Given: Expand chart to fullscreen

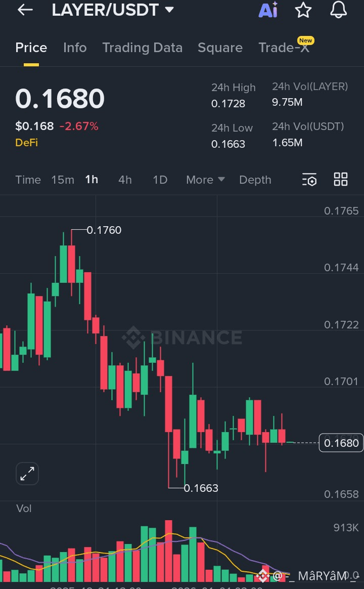Looking at the screenshot, I should pos(27,474).
